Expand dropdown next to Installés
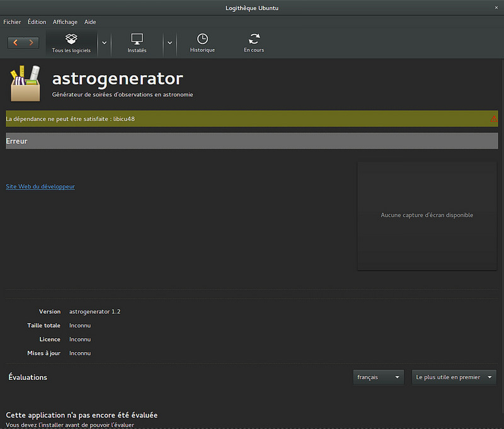The width and height of the screenshot is (504, 429). [x=169, y=43]
